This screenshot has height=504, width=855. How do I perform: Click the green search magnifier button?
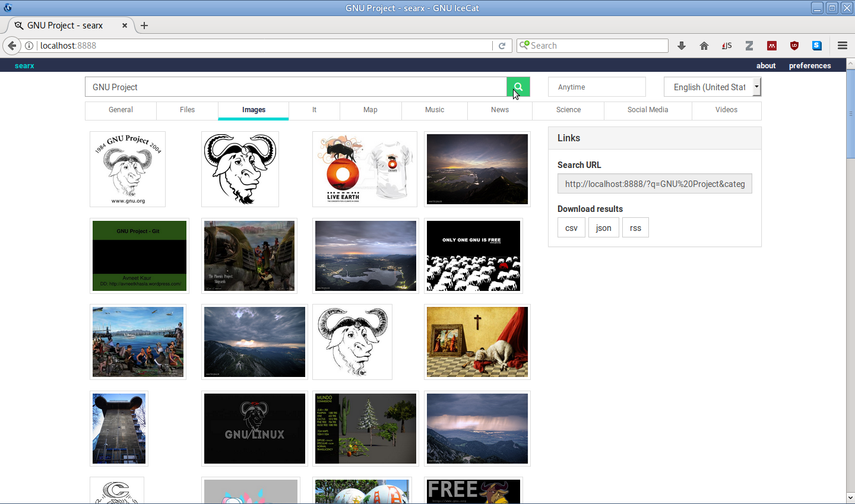[518, 87]
